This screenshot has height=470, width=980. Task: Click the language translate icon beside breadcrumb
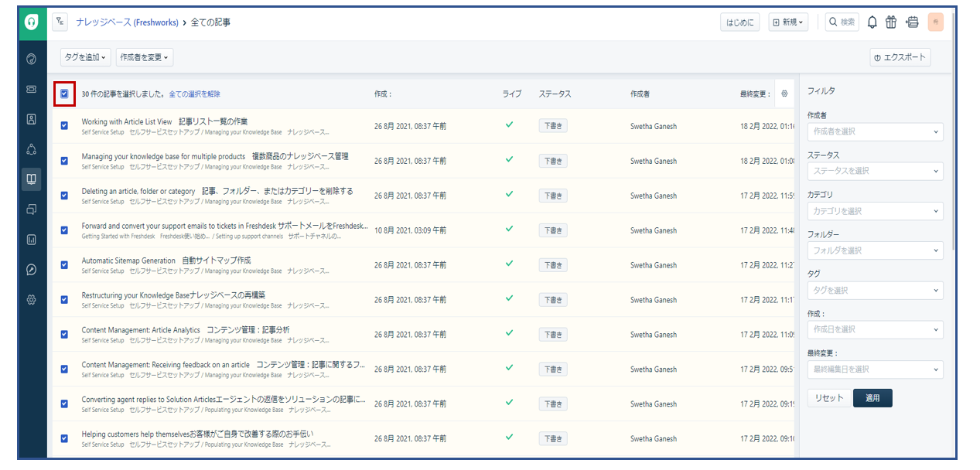pyautogui.click(x=60, y=22)
